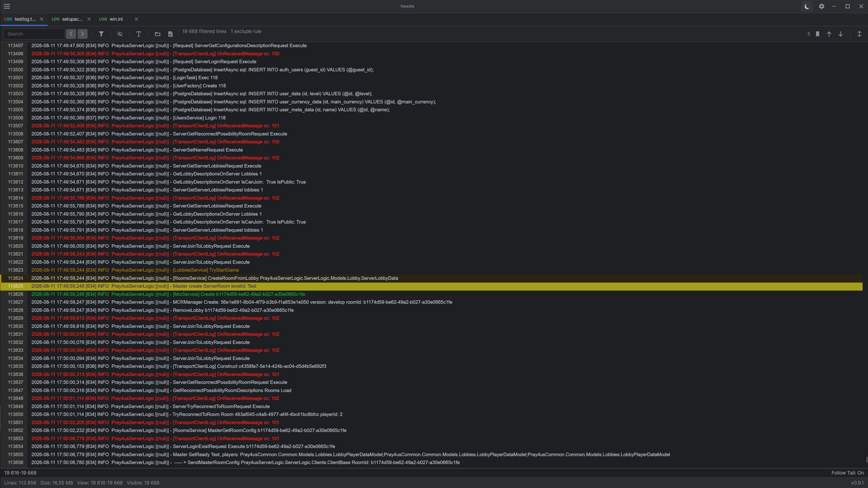The height and width of the screenshot is (488, 868).
Task: Select line 113827 MCRManager Create entry
Action: (x=431, y=302)
